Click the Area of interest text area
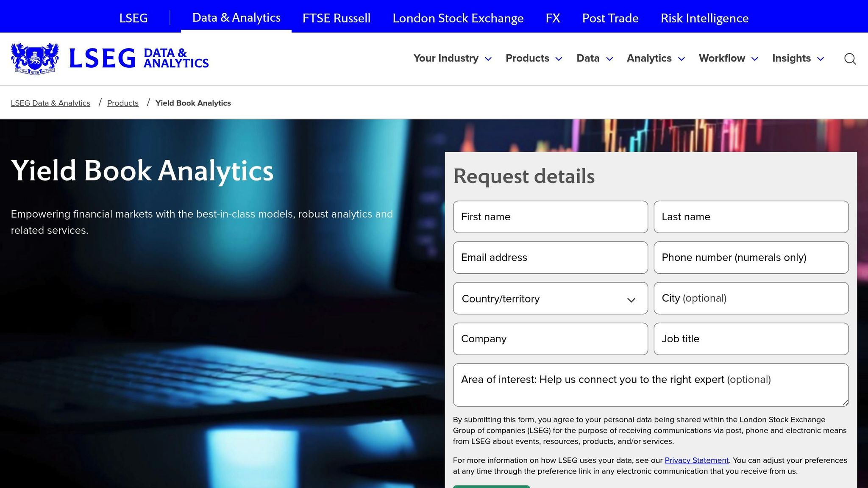The image size is (868, 488). 651,385
